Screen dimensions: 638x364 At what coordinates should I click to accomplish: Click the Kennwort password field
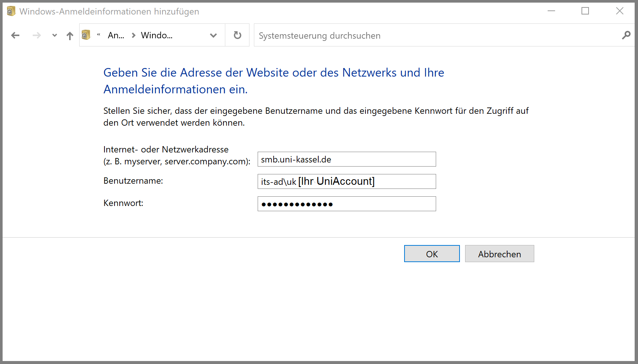[347, 204]
